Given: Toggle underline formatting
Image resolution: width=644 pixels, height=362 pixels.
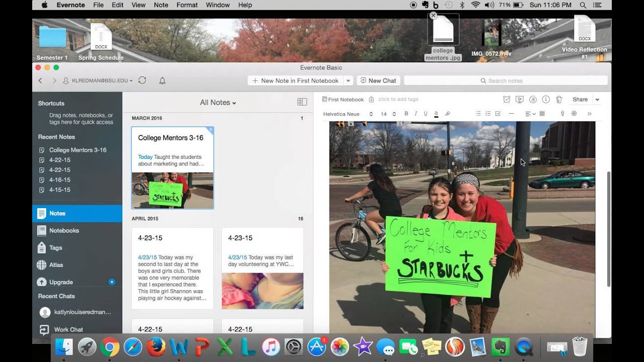Looking at the screenshot, I should pyautogui.click(x=426, y=114).
